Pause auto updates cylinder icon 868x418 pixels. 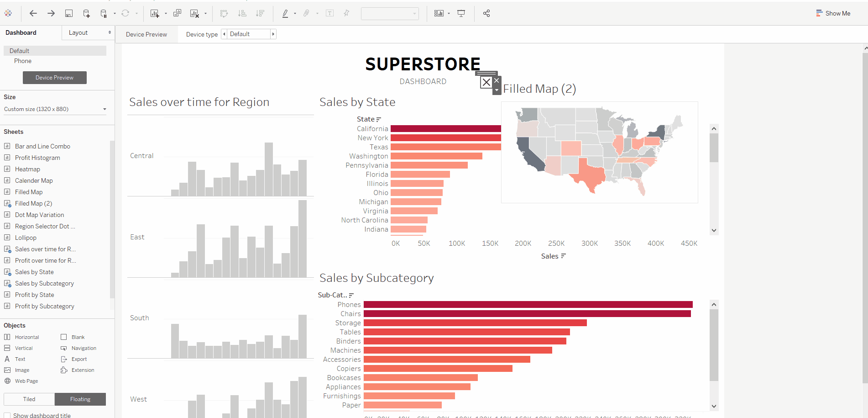(x=104, y=13)
